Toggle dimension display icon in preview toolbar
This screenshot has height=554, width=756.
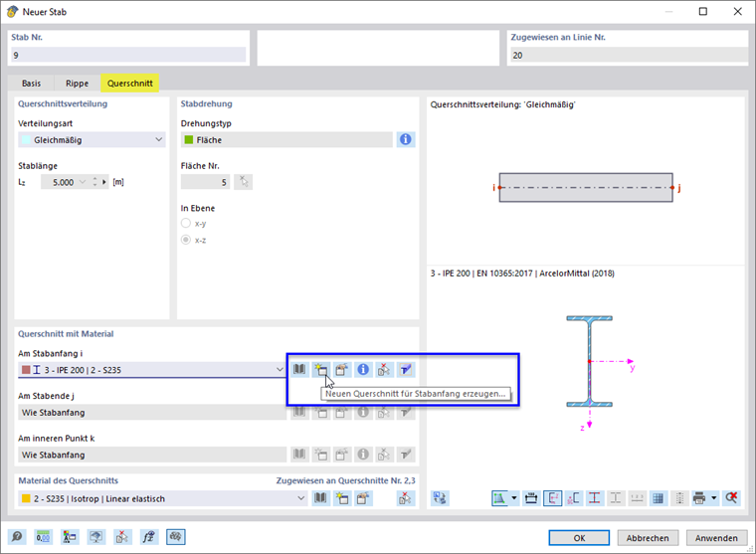click(x=531, y=498)
